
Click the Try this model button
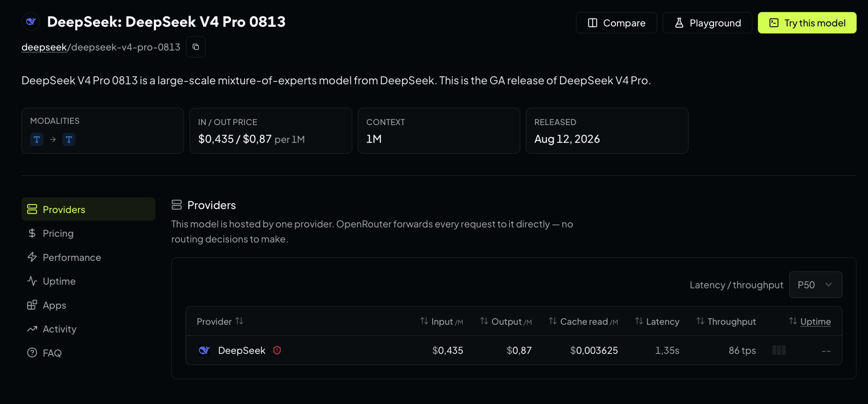(807, 23)
